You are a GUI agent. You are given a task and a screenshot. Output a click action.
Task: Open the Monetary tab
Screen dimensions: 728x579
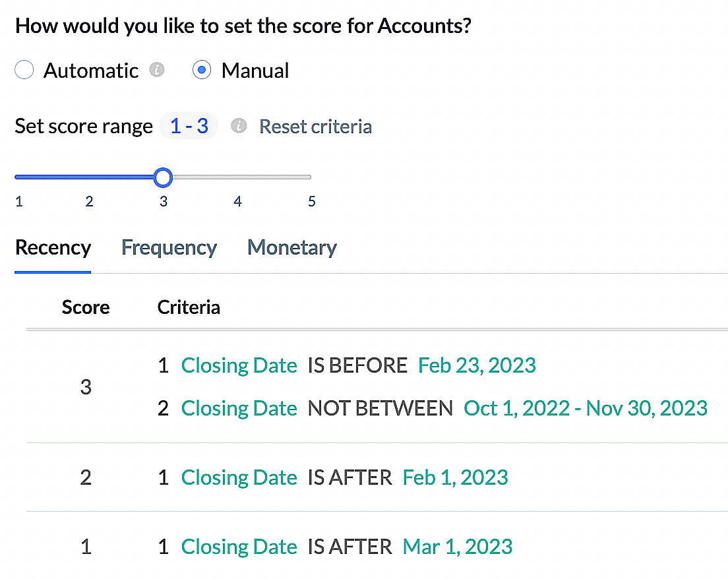tap(291, 248)
